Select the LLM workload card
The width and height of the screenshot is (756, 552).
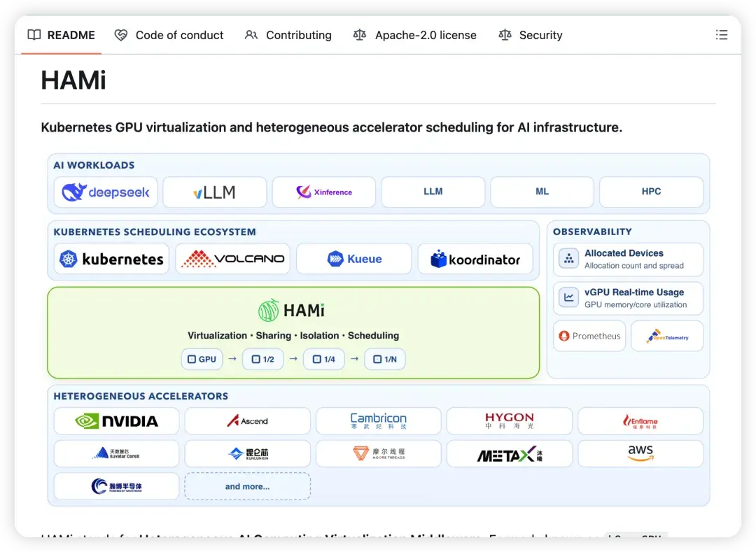(x=433, y=192)
